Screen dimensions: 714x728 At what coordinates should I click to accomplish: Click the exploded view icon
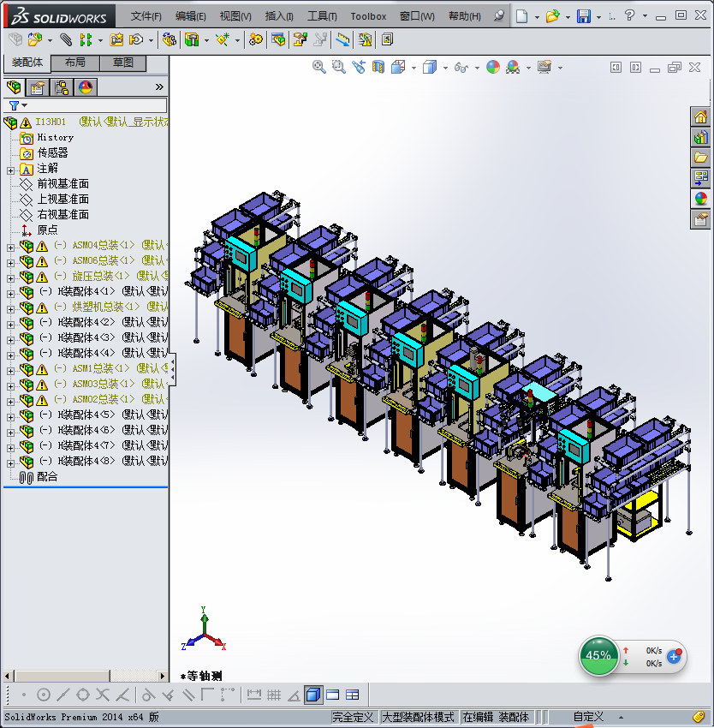tap(300, 40)
